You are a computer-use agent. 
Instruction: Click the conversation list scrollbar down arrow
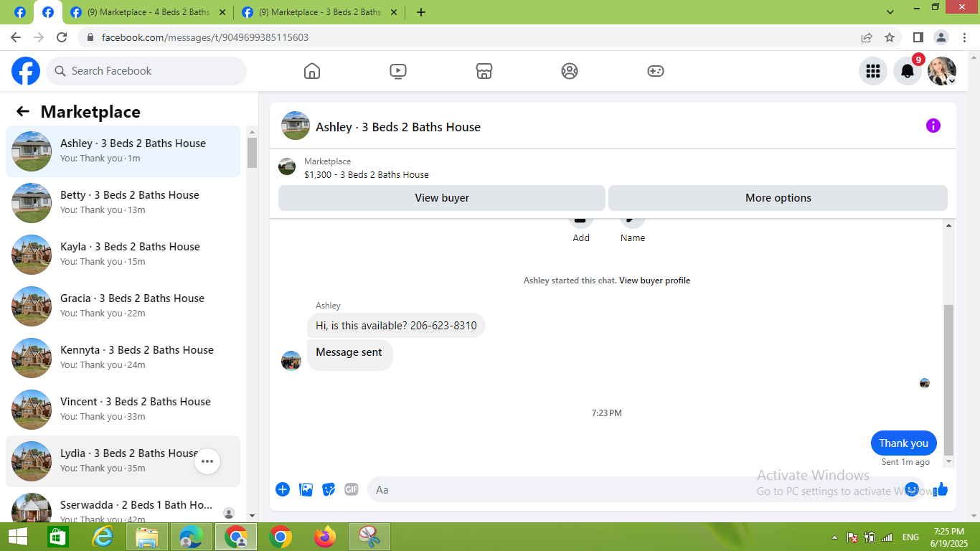pyautogui.click(x=252, y=515)
